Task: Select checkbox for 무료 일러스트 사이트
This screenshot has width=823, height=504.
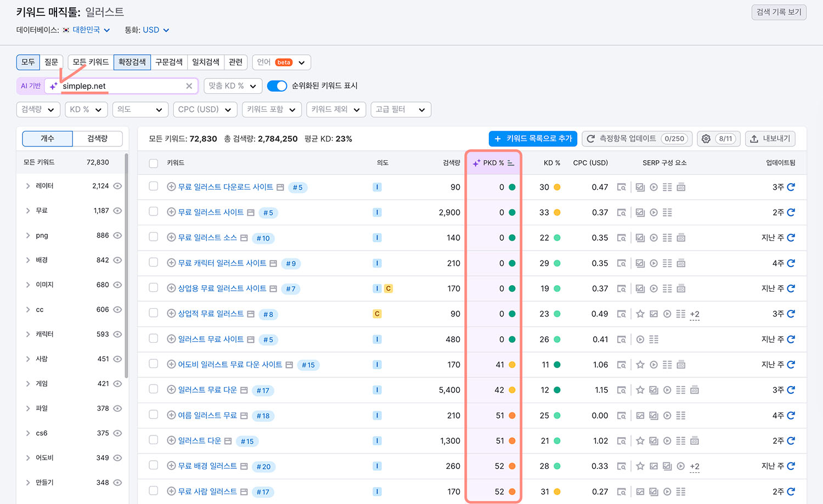Action: 154,212
